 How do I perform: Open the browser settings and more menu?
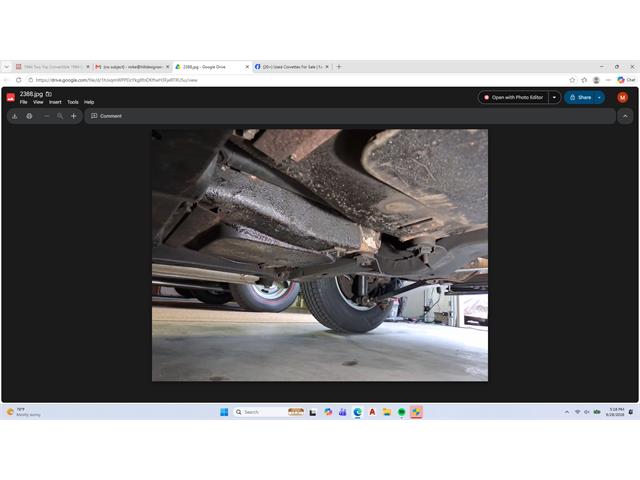point(608,80)
